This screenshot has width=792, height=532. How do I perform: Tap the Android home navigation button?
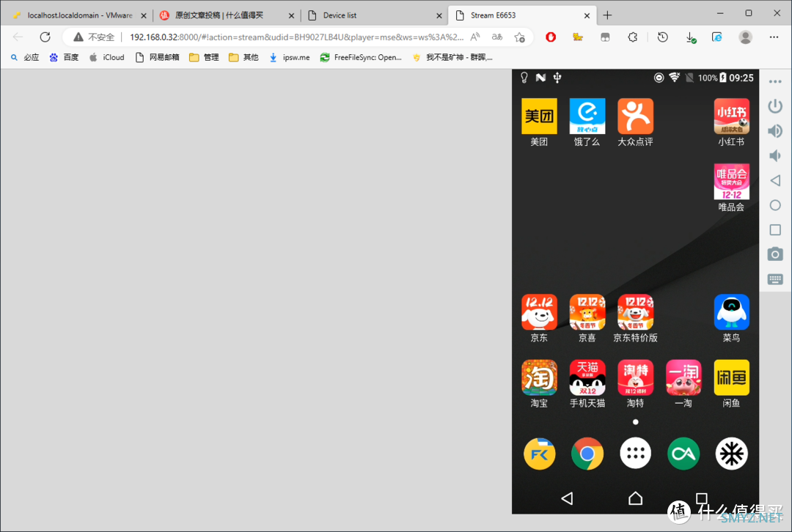click(635, 499)
